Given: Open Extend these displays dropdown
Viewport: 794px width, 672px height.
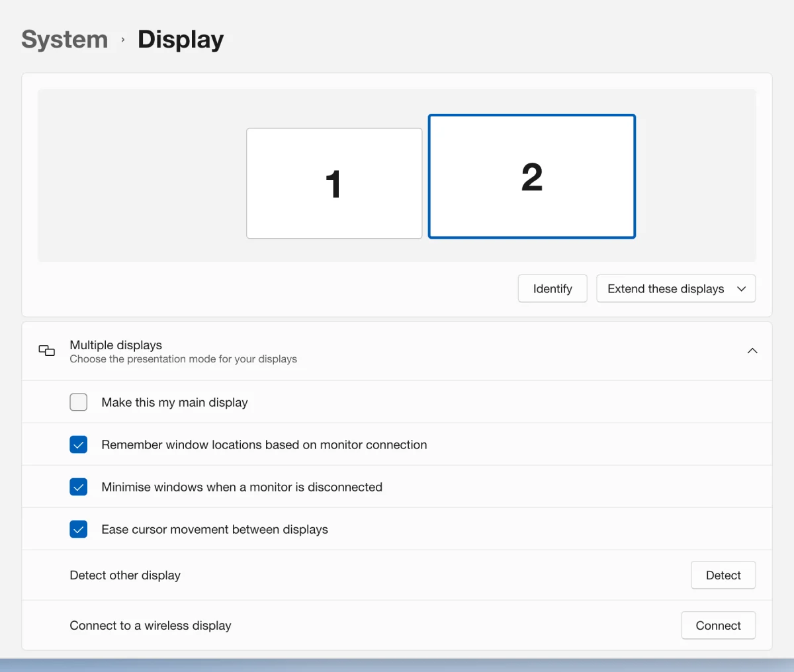Looking at the screenshot, I should (676, 288).
